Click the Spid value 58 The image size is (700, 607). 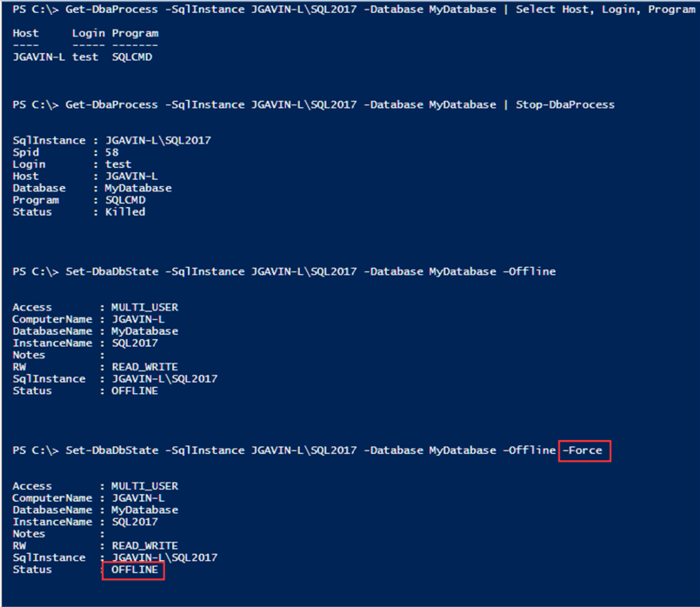tap(111, 153)
